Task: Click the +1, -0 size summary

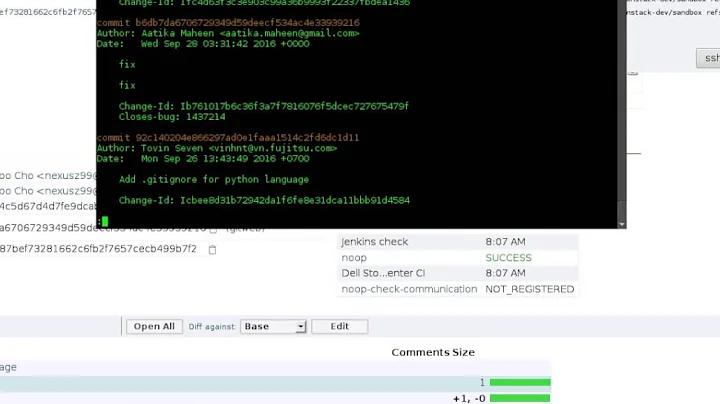Action: 469,398
